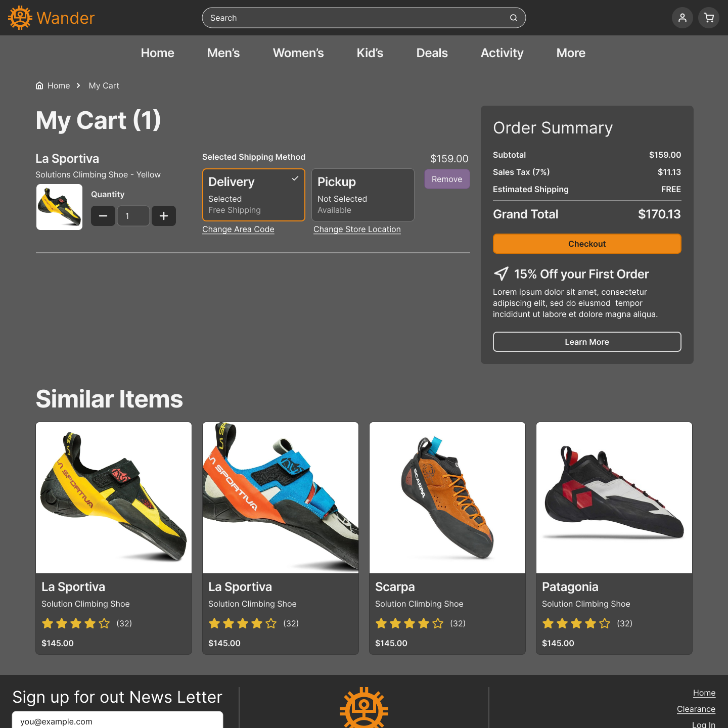Viewport: 728px width, 728px height.
Task: Click the Home breadcrumb link
Action: (x=59, y=85)
